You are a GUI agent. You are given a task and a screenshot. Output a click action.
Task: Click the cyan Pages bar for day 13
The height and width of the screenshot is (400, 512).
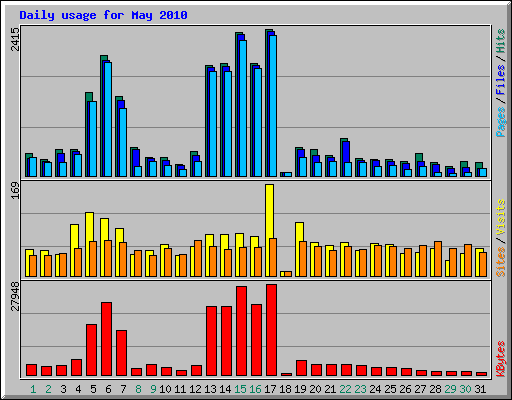213,124
